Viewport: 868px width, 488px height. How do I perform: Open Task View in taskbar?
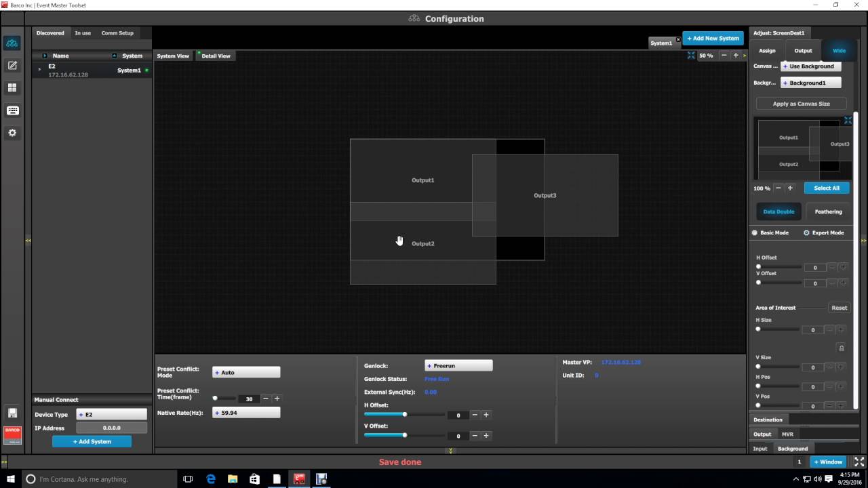click(188, 479)
